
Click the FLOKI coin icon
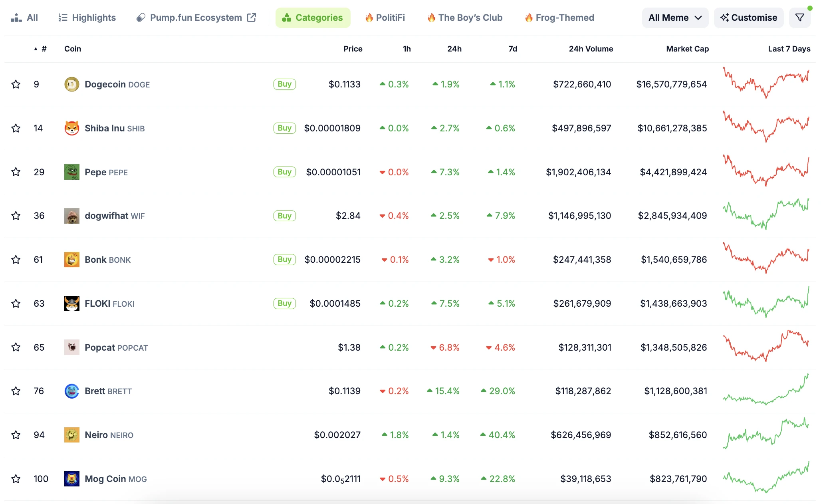pos(71,304)
